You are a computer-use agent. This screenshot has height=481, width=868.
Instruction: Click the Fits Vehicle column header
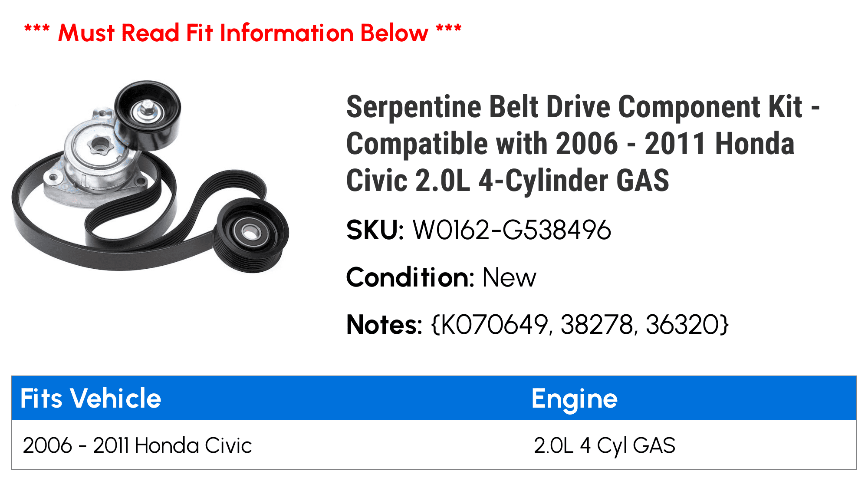pyautogui.click(x=91, y=398)
